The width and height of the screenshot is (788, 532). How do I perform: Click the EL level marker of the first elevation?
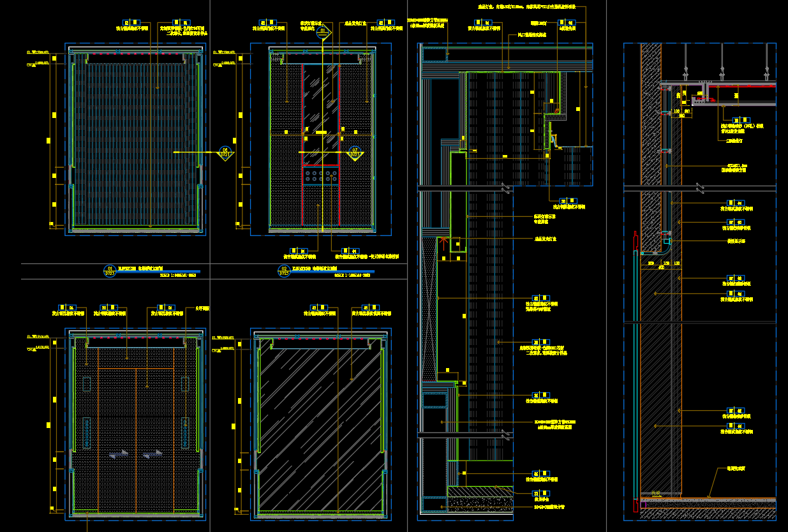coord(38,52)
